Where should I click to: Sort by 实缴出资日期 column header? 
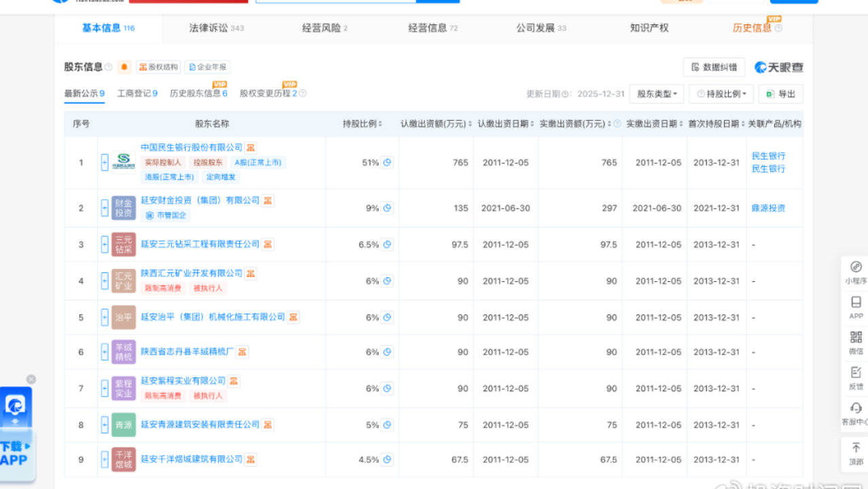(655, 124)
